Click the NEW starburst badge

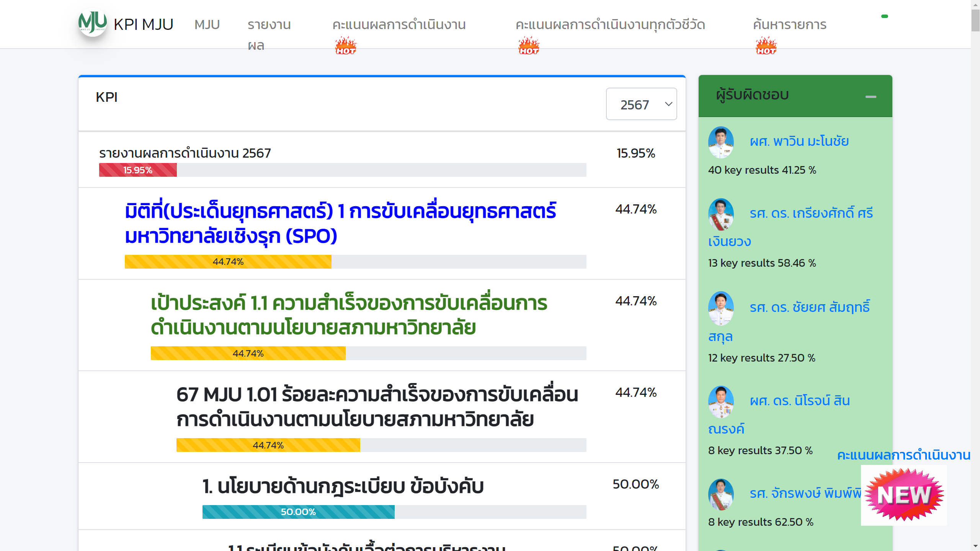904,495
